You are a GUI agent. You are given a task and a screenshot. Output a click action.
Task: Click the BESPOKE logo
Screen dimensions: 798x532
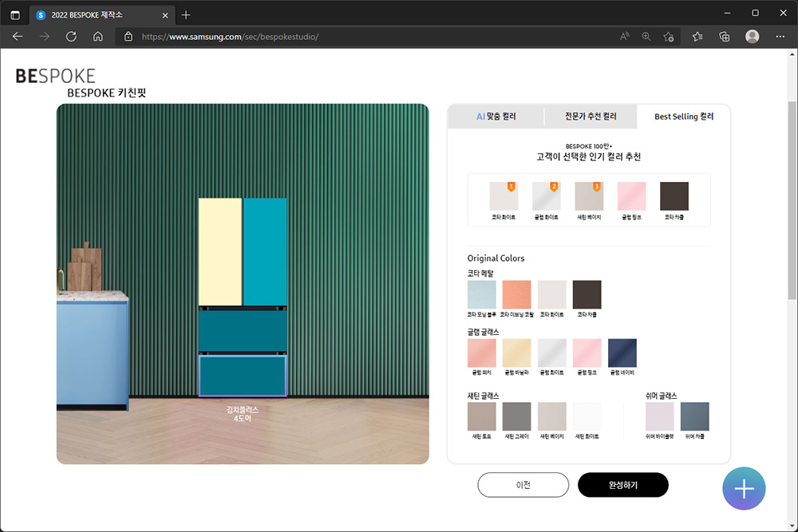[56, 77]
